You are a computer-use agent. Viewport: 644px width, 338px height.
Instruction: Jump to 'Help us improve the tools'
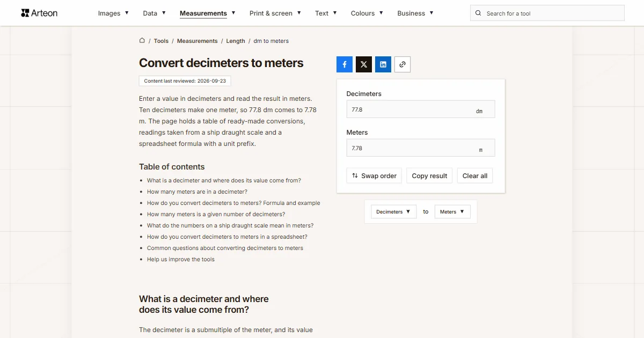point(181,259)
